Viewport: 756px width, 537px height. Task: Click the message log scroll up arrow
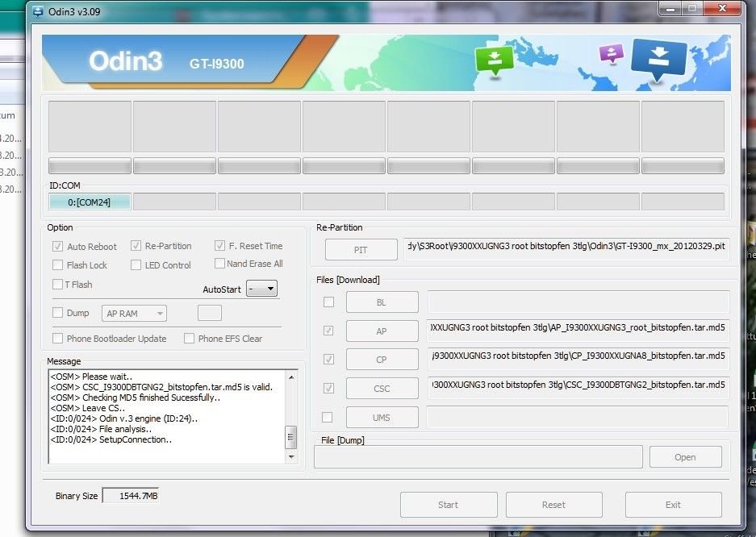tap(291, 377)
